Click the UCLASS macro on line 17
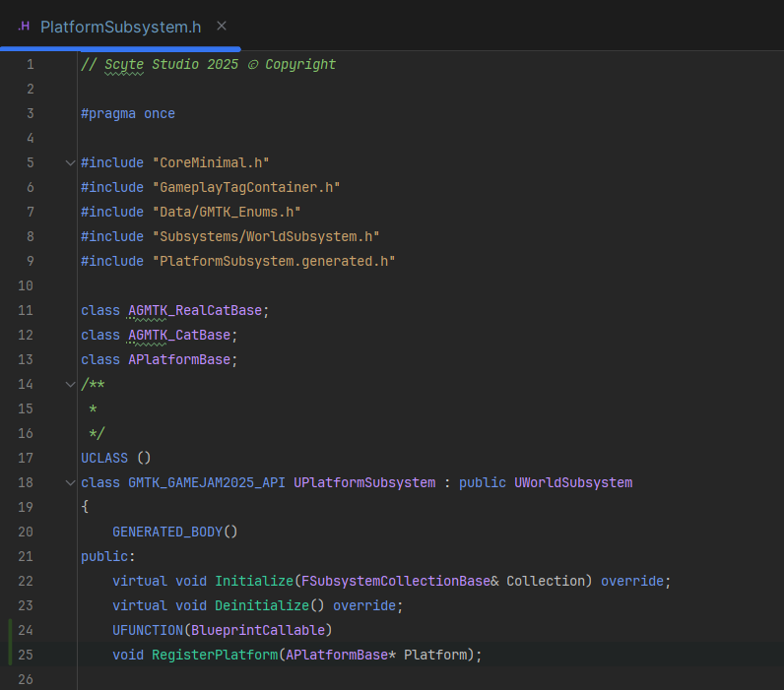This screenshot has height=690, width=784. tap(104, 458)
